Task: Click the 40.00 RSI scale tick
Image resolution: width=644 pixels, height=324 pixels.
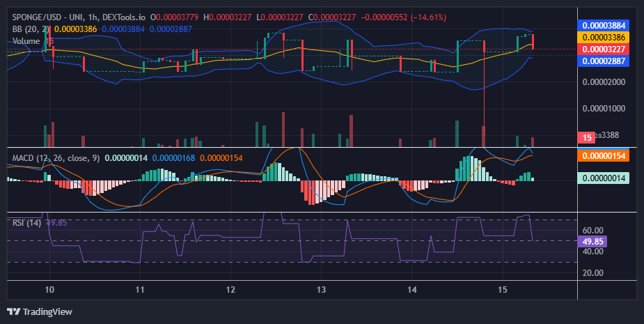Action: [592, 252]
